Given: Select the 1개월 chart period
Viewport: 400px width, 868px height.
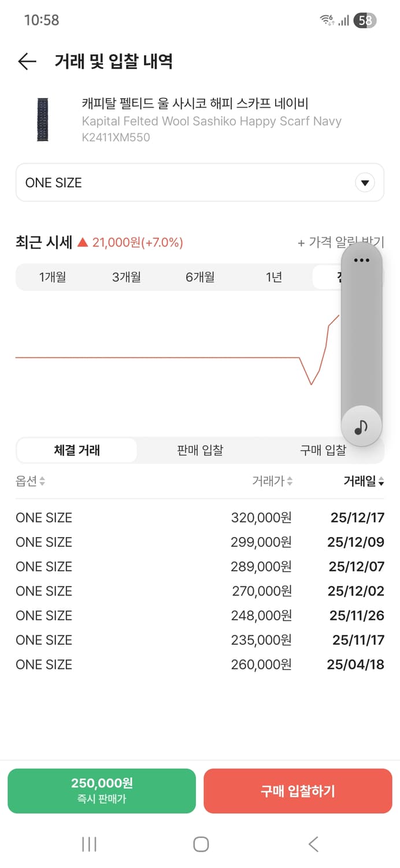Looking at the screenshot, I should 53,277.
